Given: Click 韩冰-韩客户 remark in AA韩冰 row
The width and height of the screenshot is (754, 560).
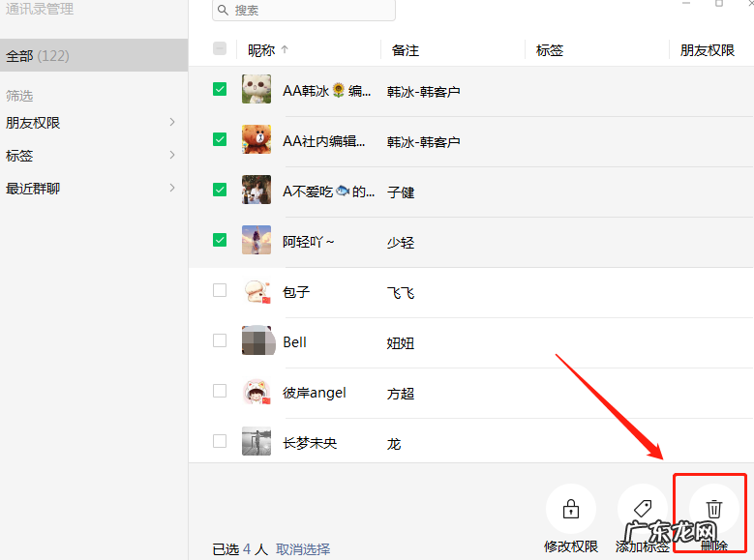Looking at the screenshot, I should point(424,92).
